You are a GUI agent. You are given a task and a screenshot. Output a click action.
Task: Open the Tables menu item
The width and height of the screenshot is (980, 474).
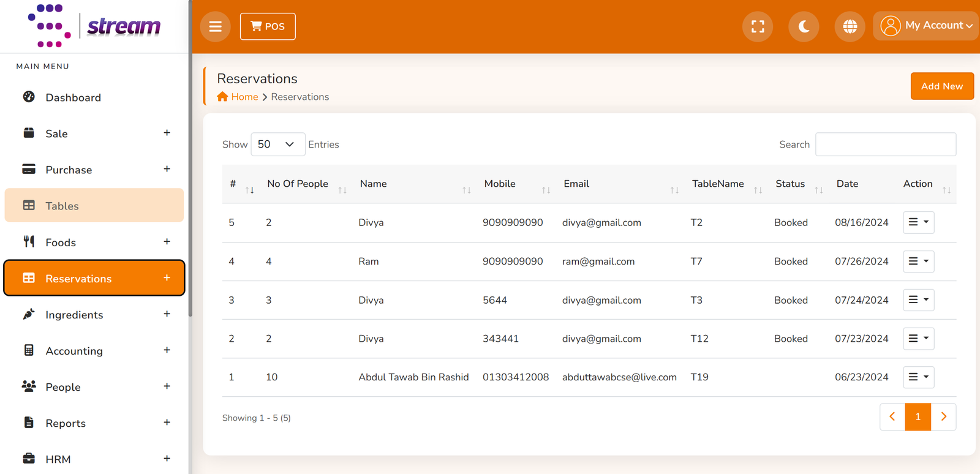click(94, 205)
